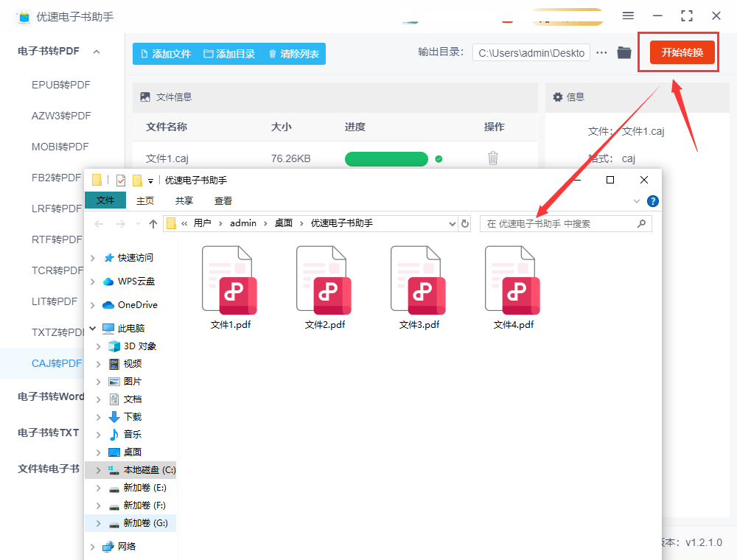
Task: Click the 添加文件 button
Action: 166,54
